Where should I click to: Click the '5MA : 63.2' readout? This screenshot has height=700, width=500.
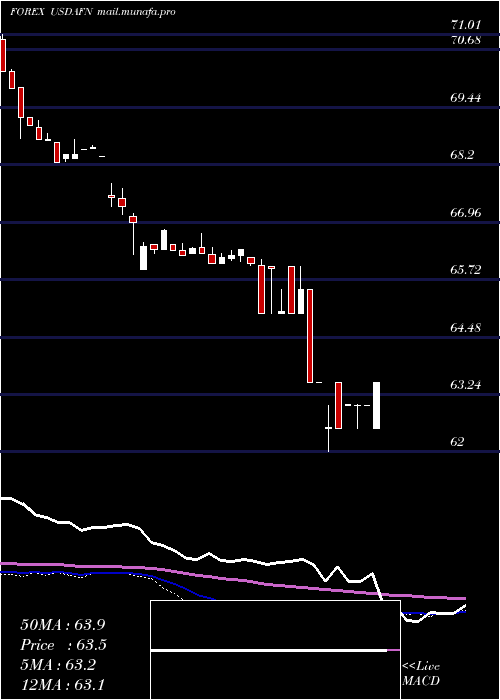[58, 665]
